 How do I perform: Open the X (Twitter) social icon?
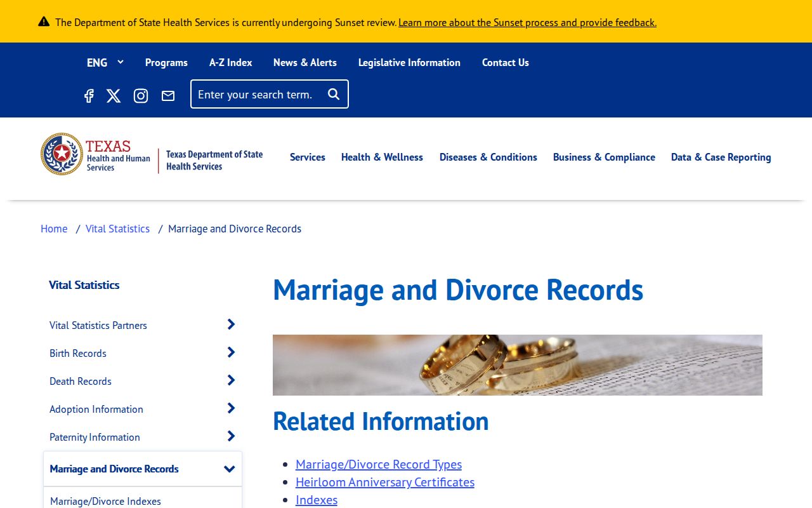[x=114, y=96]
